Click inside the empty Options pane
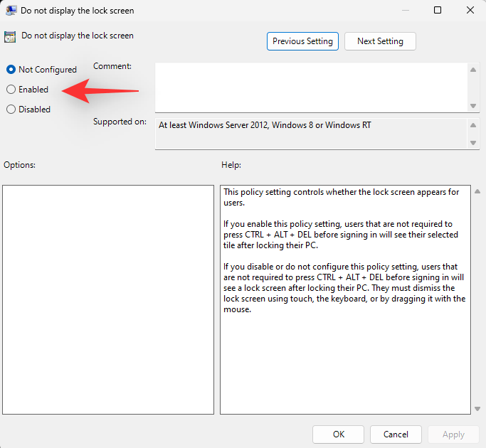This screenshot has width=486, height=448. 108,299
